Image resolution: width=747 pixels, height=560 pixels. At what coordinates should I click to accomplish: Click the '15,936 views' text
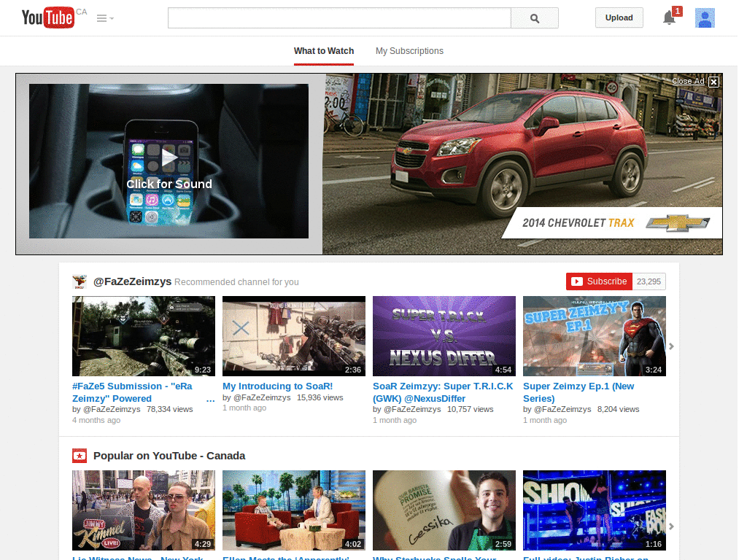click(x=320, y=397)
